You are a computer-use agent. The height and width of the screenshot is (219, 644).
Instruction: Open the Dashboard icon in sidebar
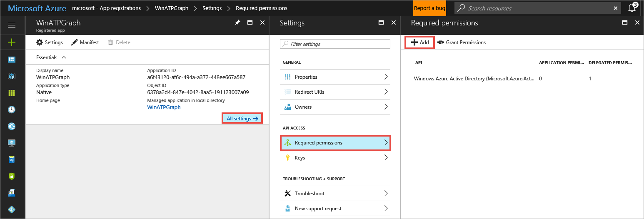click(12, 60)
